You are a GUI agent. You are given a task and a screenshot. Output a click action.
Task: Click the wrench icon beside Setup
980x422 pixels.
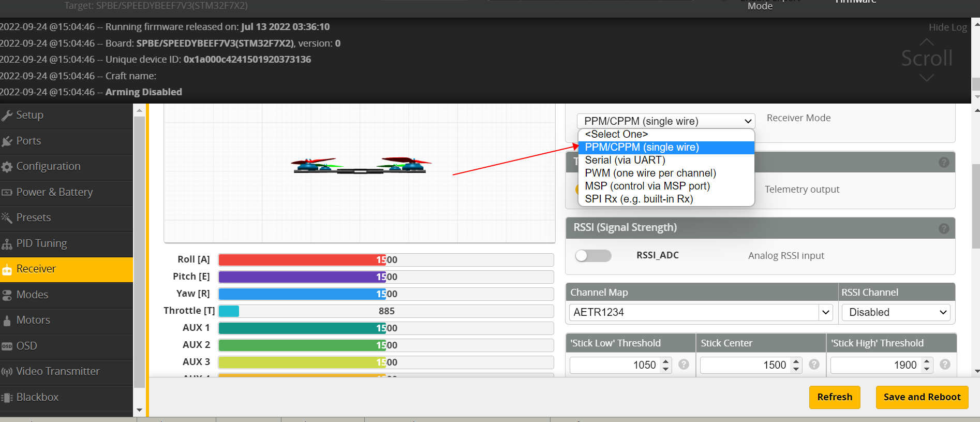pyautogui.click(x=7, y=115)
